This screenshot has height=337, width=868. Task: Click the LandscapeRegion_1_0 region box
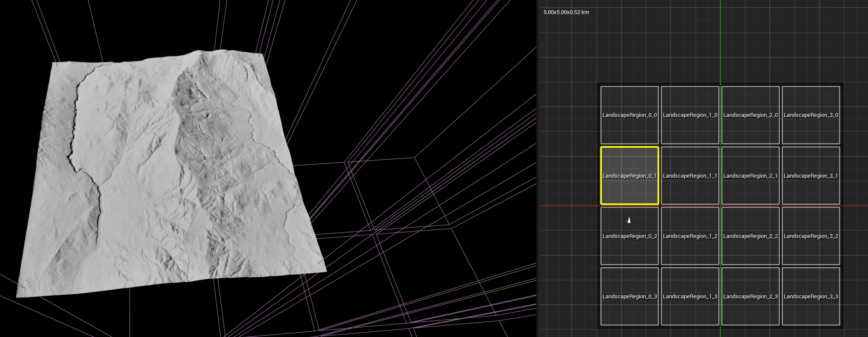(x=690, y=115)
